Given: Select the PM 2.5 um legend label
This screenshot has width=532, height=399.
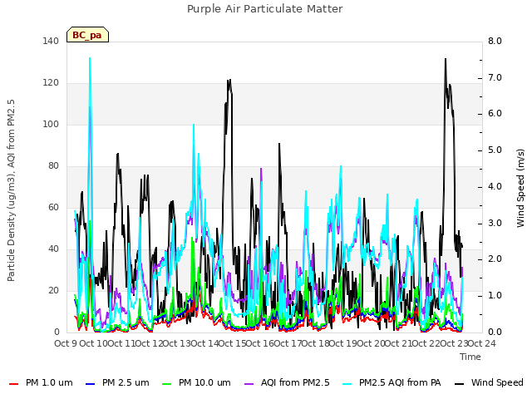Looking at the screenshot, I should click(126, 382).
